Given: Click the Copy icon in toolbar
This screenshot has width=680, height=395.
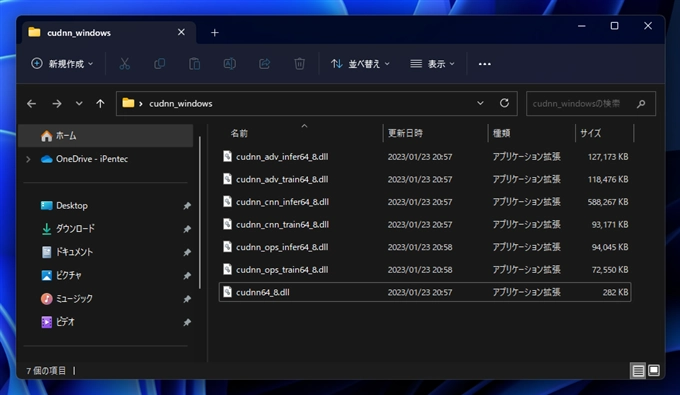Looking at the screenshot, I should (x=159, y=64).
